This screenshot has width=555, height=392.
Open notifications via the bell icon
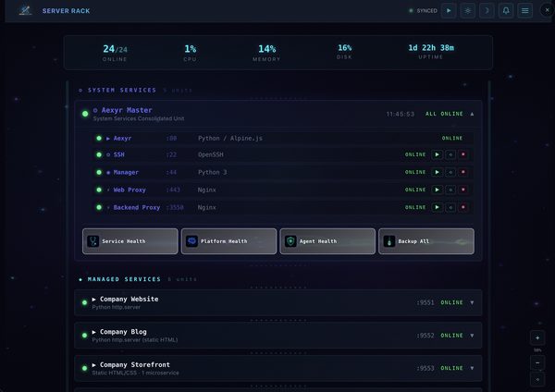coord(506,10)
